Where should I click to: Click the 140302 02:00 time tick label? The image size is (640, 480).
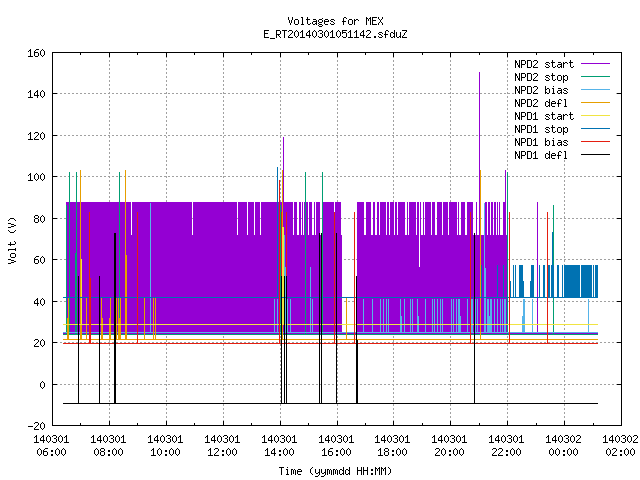[620, 446]
